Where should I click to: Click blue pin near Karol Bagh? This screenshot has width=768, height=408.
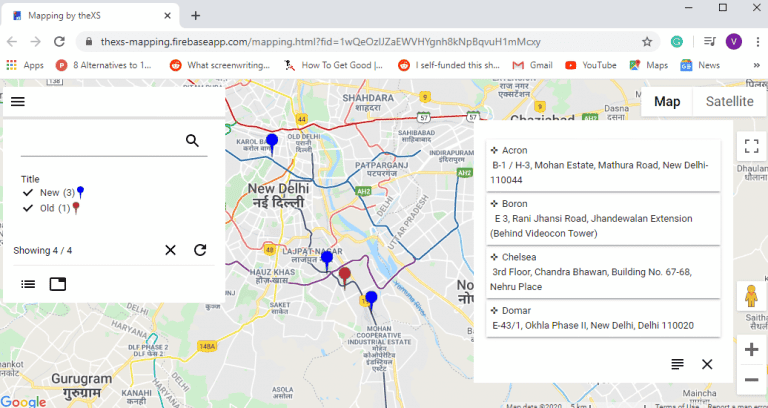pos(272,144)
